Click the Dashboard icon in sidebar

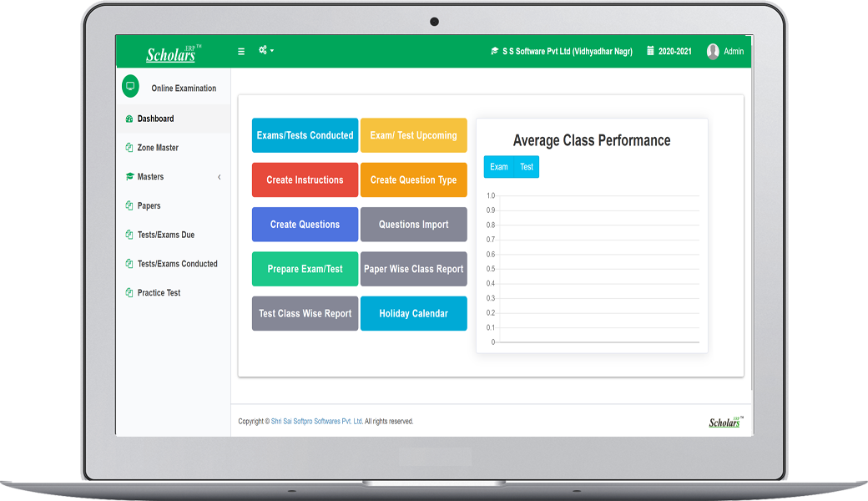129,119
